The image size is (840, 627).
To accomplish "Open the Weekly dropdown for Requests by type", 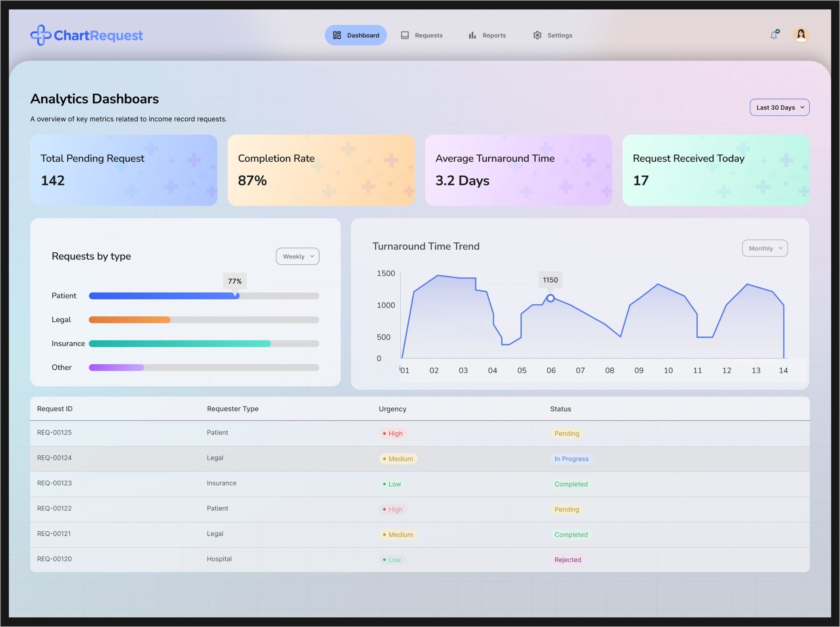I will [x=297, y=256].
